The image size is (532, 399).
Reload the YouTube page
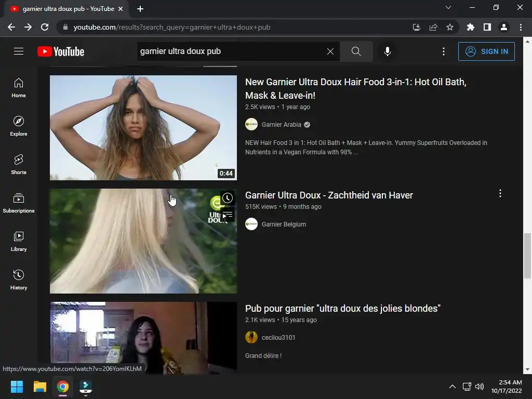45,27
